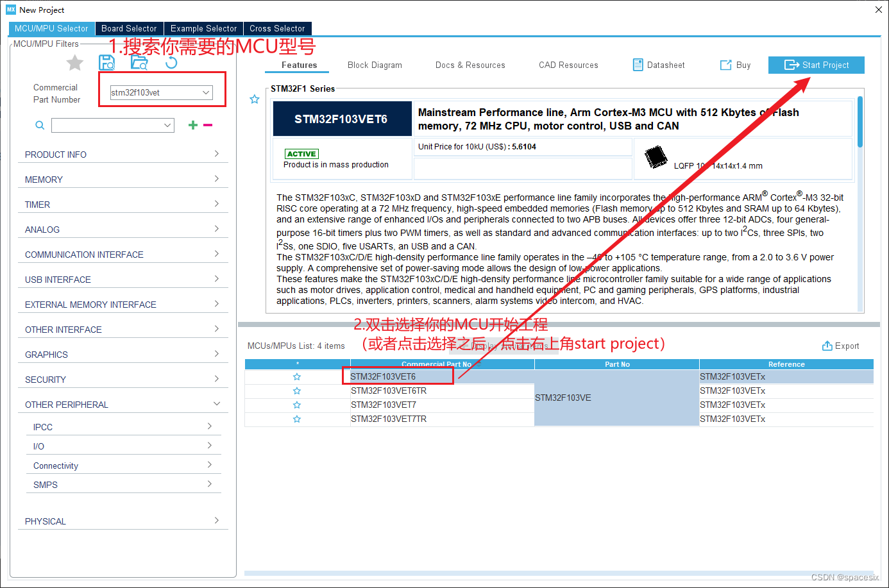
Task: Toggle favorite star for STM32F103VET7TR row
Action: pyautogui.click(x=297, y=419)
